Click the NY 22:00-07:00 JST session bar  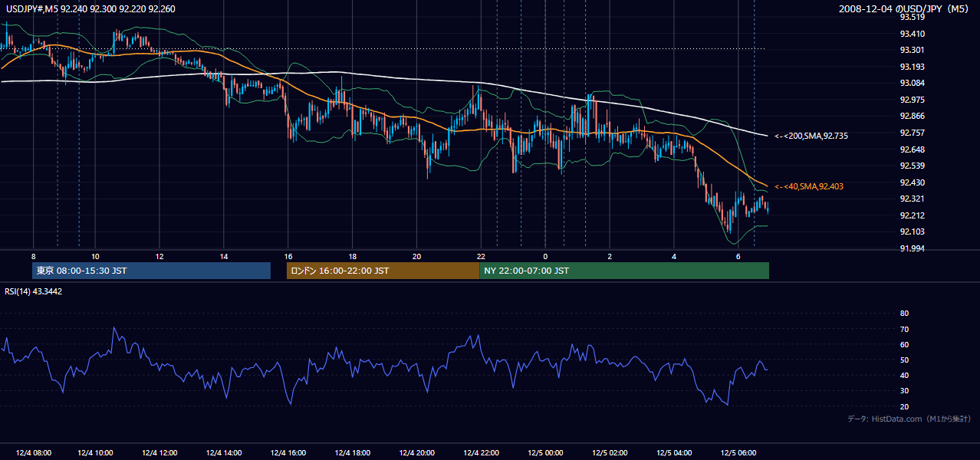[x=624, y=271]
